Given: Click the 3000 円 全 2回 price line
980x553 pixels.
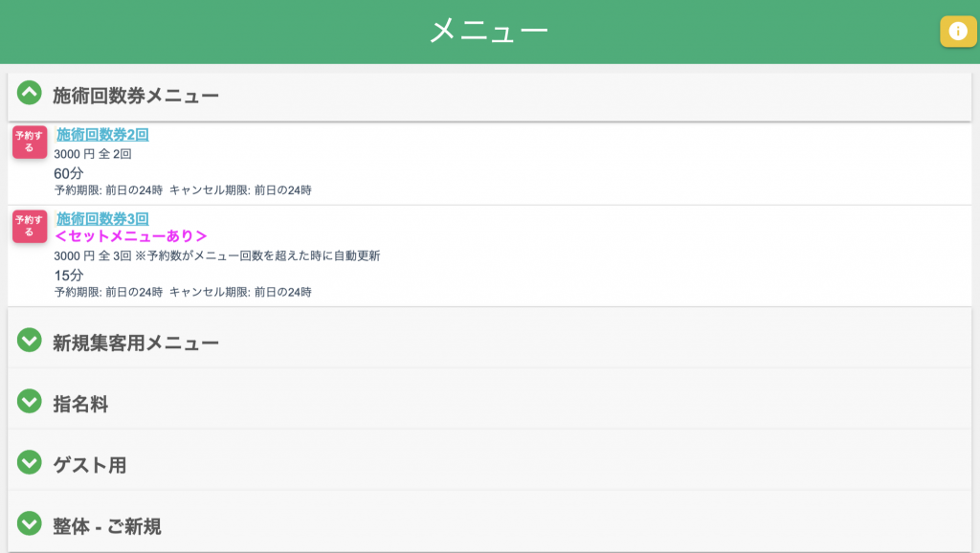Looking at the screenshot, I should click(93, 154).
